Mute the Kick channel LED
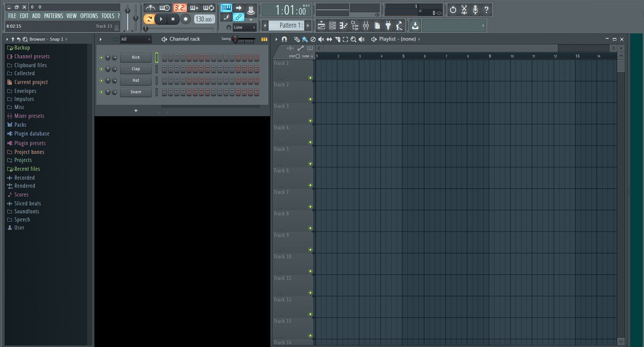644x347 pixels. 101,57
